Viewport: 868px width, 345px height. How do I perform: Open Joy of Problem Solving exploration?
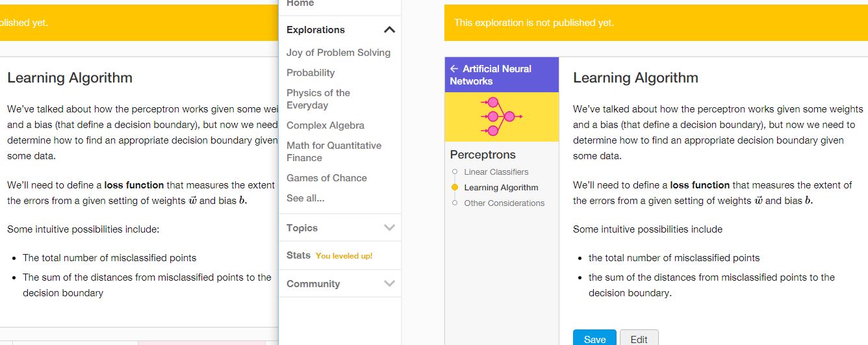pyautogui.click(x=338, y=53)
